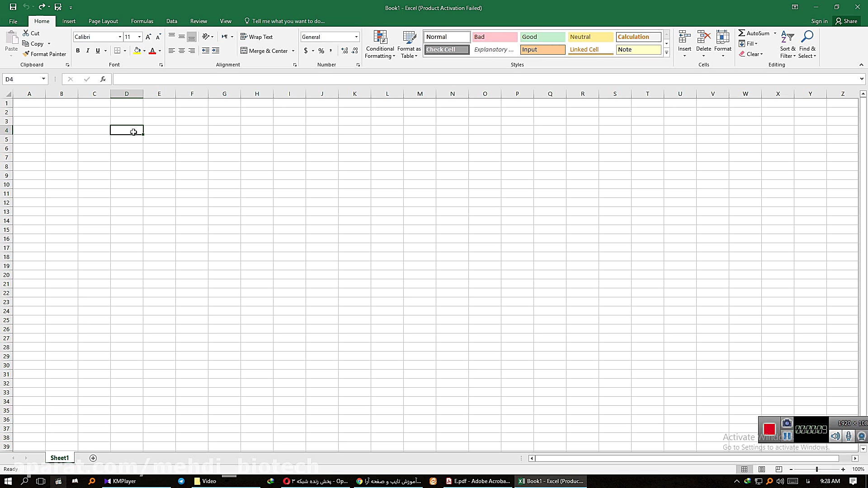Center text horizontally in cell

click(182, 51)
